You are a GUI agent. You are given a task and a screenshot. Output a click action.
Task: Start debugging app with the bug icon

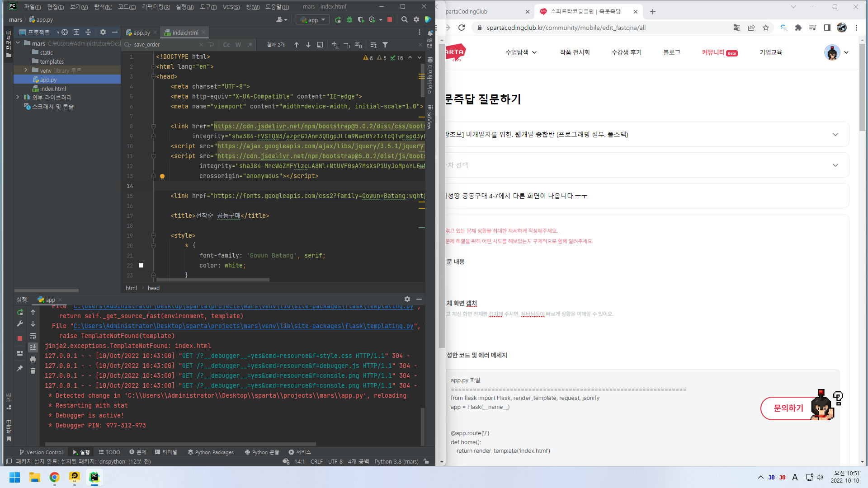349,20
